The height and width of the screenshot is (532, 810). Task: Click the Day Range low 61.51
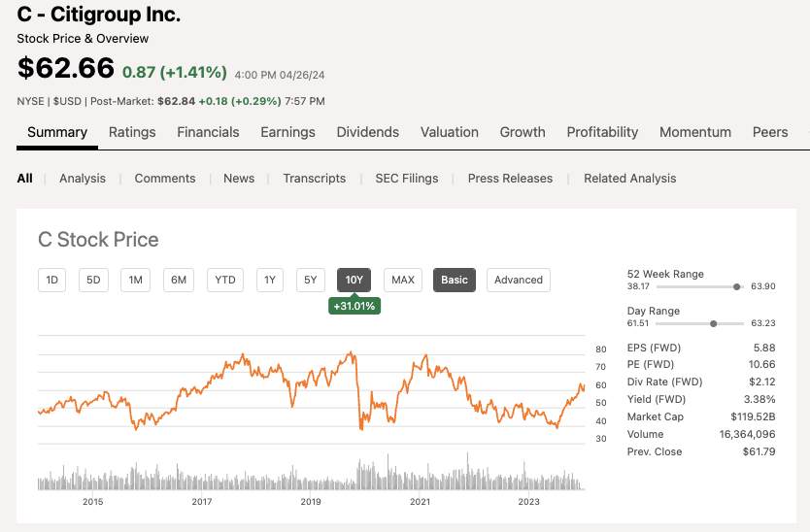638,323
